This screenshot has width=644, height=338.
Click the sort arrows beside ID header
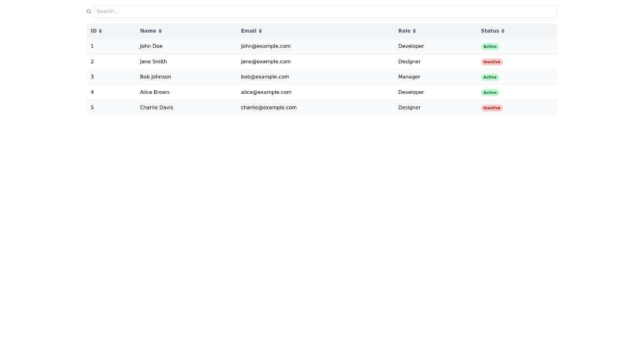pyautogui.click(x=100, y=31)
